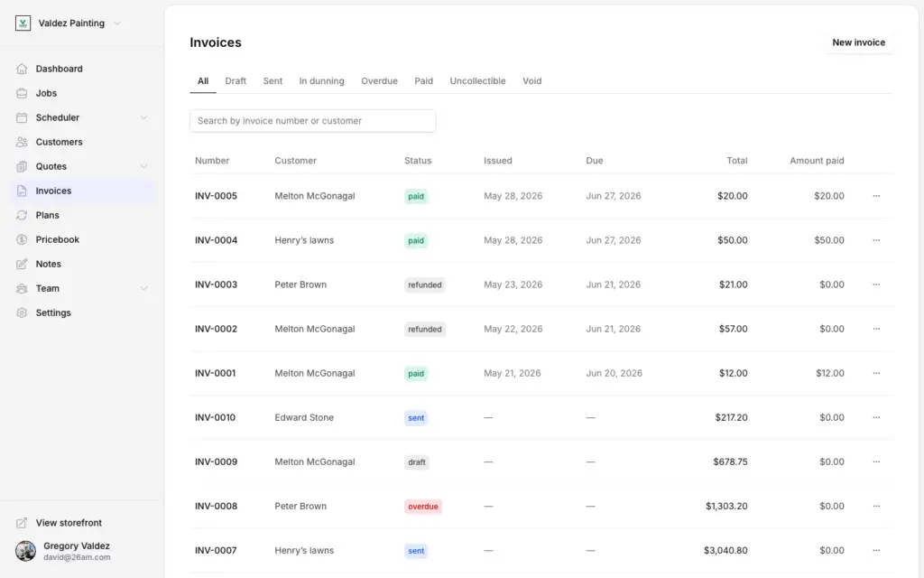Switch to the Uncollectible tab
924x578 pixels.
[x=478, y=80]
